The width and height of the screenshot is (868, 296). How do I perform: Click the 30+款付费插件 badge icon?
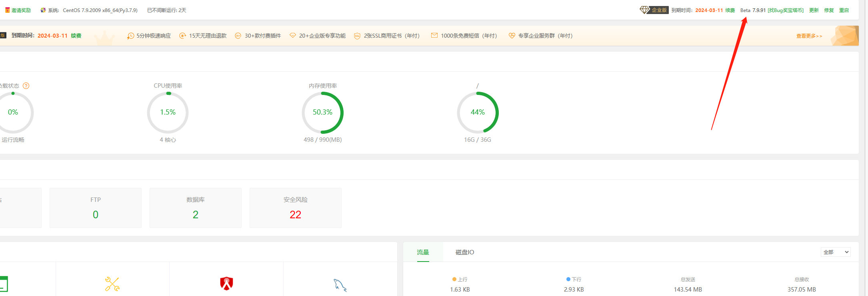(x=238, y=36)
